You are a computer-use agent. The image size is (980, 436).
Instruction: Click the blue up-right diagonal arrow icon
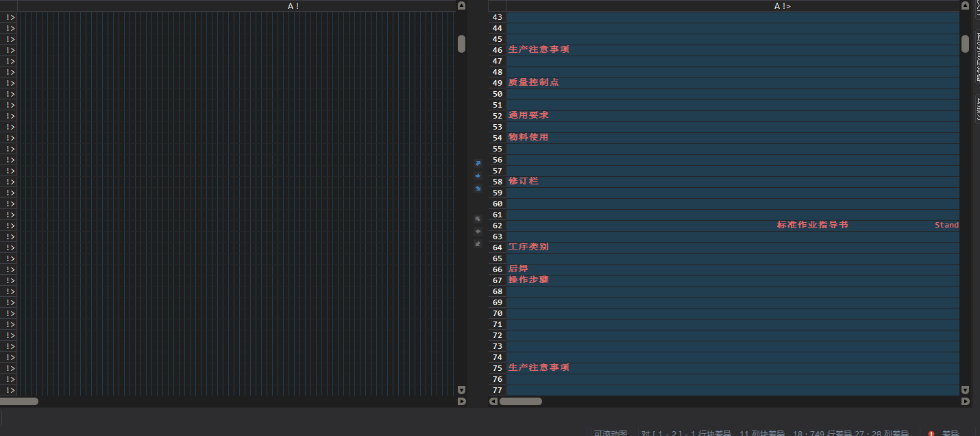478,164
